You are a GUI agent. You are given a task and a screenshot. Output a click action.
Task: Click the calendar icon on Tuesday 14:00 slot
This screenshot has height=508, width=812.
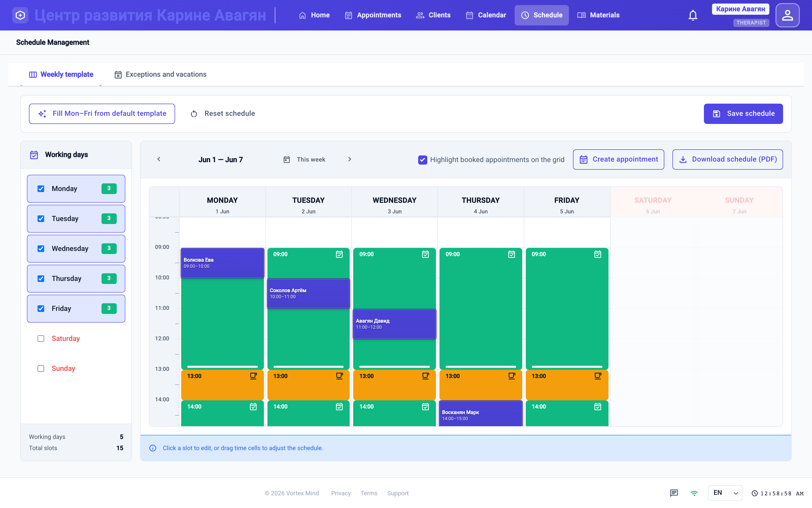coord(339,407)
